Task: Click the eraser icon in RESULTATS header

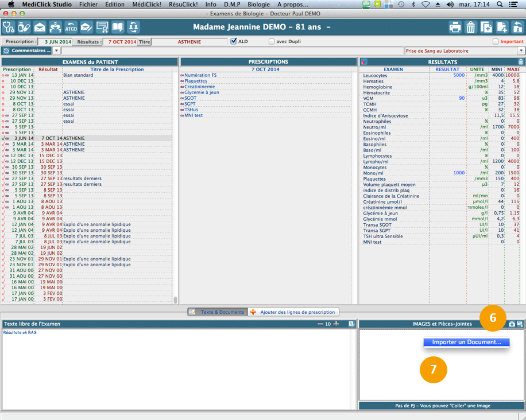Action: pos(364,62)
